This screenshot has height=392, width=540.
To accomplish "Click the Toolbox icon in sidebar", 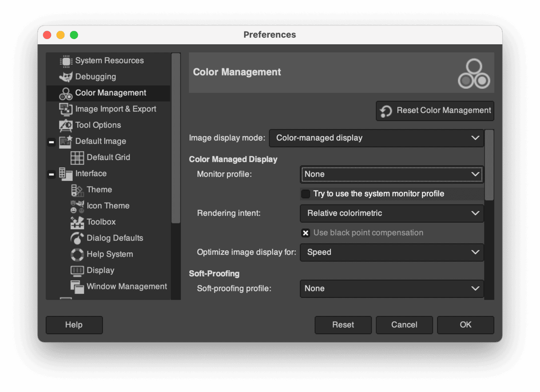I will [x=77, y=222].
